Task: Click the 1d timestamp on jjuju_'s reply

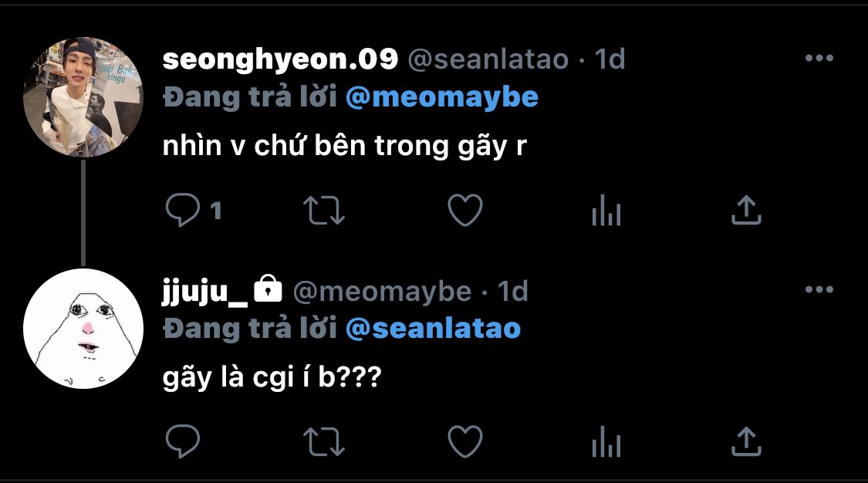Action: 512,291
